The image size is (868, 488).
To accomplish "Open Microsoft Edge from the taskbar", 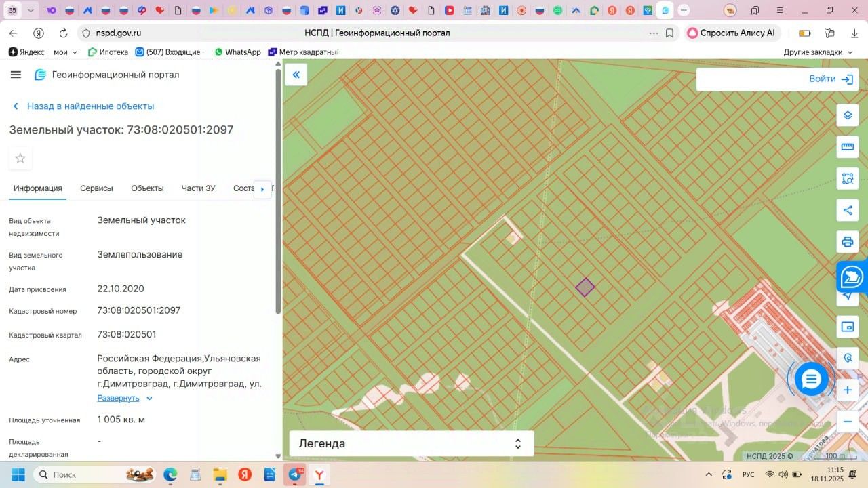I will 170,474.
